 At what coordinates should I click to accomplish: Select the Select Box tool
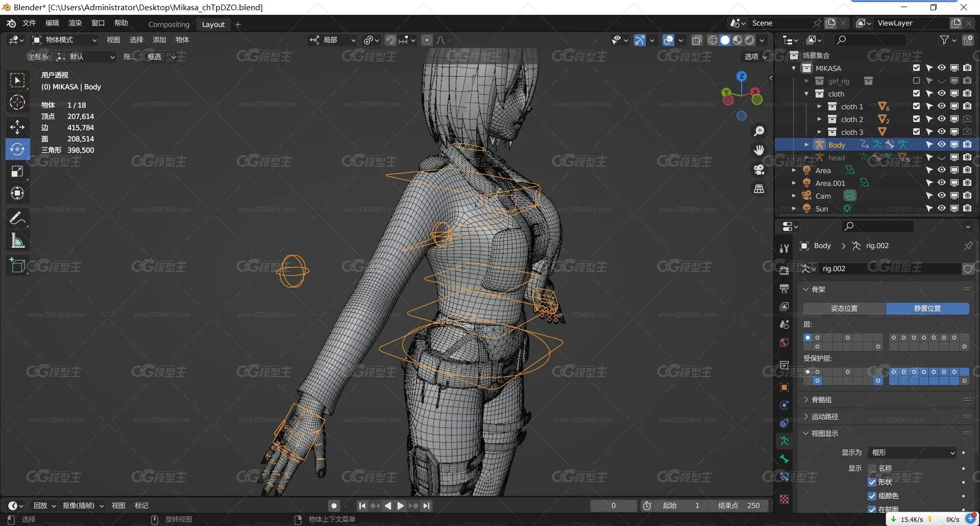click(x=17, y=80)
